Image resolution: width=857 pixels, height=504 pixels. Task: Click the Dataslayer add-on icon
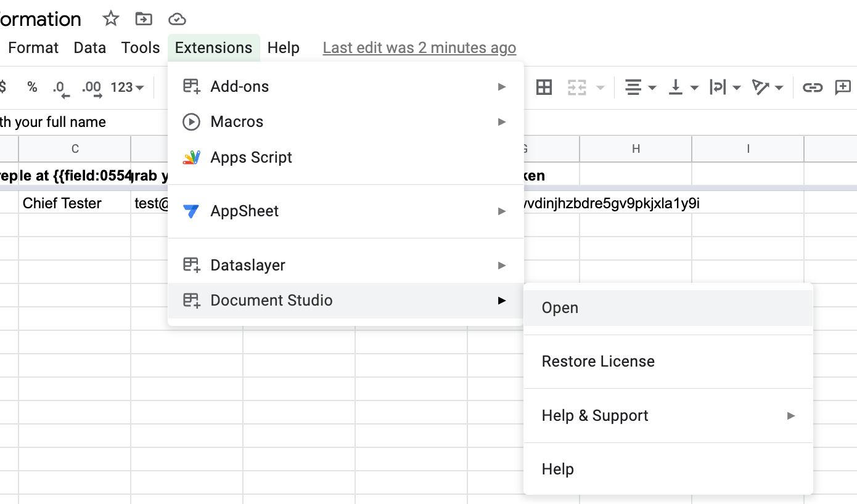coord(192,265)
